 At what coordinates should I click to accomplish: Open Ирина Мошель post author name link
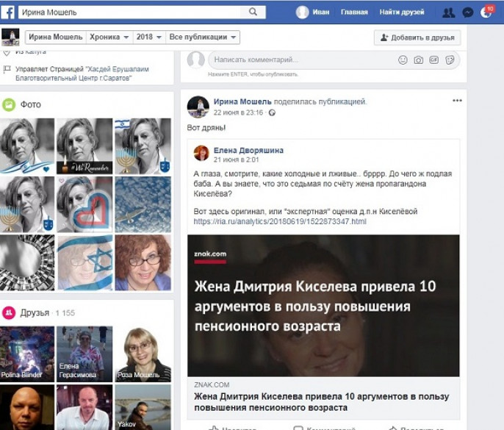tap(242, 101)
